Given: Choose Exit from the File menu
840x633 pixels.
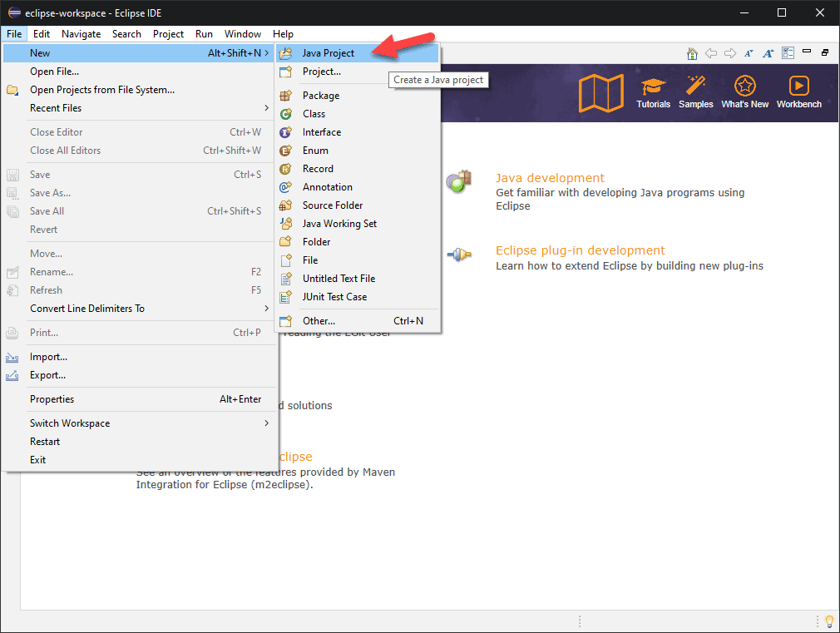Looking at the screenshot, I should click(140, 460).
